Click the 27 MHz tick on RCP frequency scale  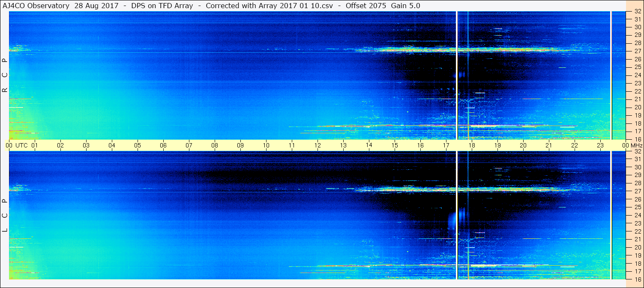click(637, 51)
